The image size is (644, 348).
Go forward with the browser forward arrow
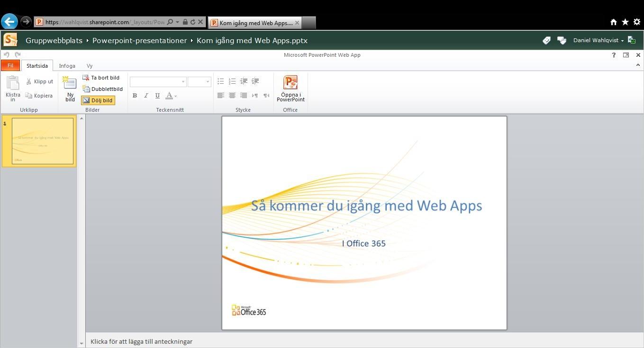tap(26, 22)
